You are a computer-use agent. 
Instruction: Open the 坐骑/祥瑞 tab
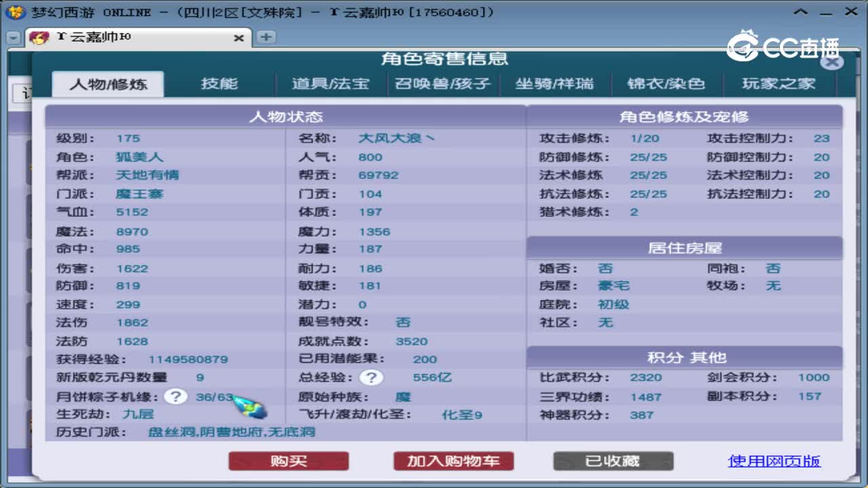click(x=554, y=83)
